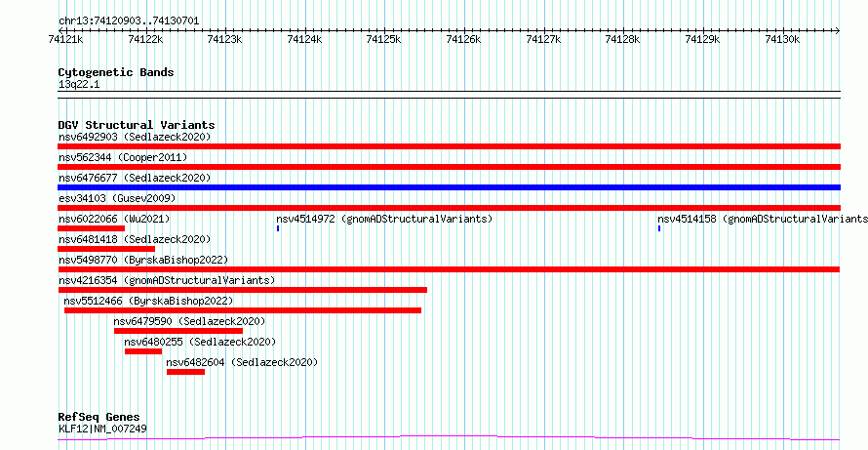Viewport: 868px width, 450px height.
Task: Click the 74129k ruler tick label
Action: [x=703, y=39]
